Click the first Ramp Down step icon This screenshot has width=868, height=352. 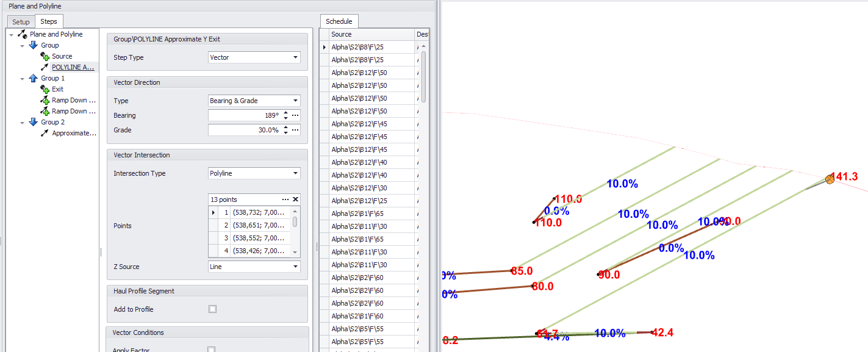(x=45, y=100)
